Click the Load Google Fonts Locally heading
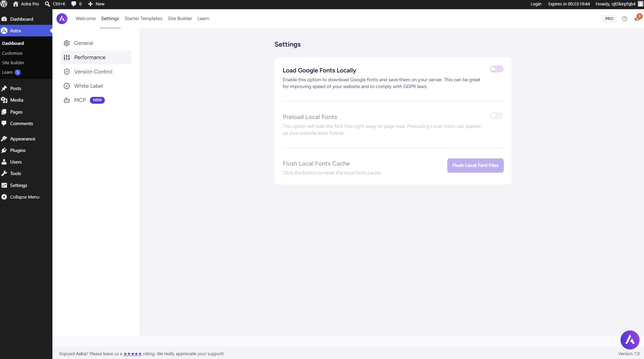This screenshot has width=644, height=359. click(x=319, y=70)
